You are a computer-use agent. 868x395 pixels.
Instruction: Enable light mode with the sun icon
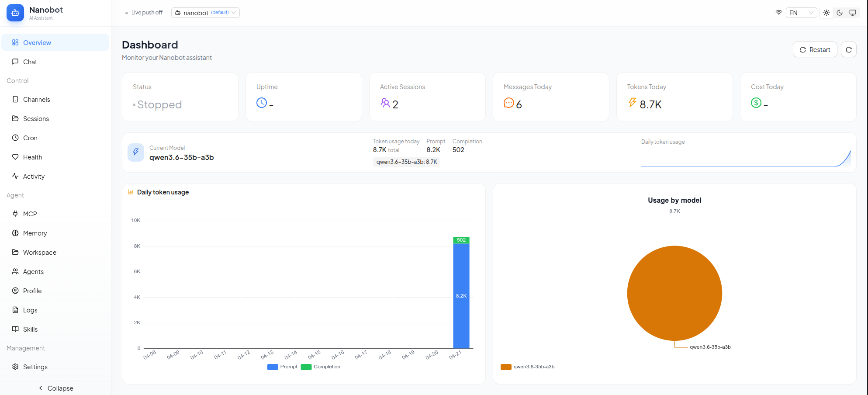[x=826, y=13]
